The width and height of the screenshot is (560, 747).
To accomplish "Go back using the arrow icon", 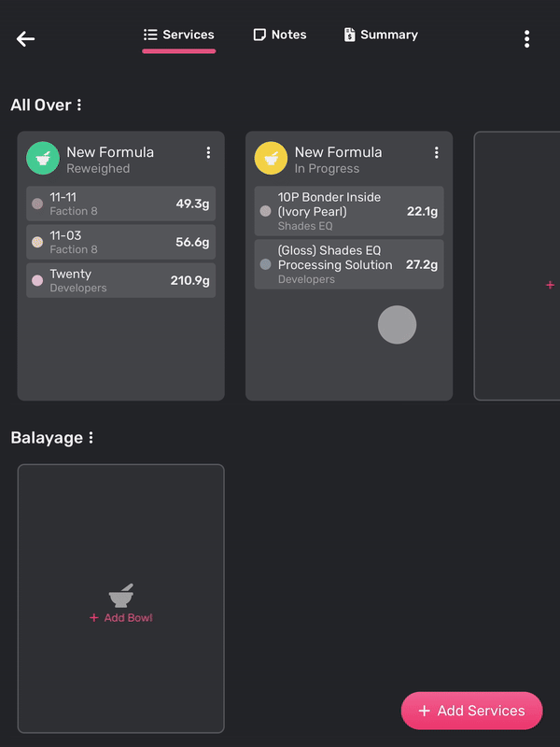I will coord(25,38).
